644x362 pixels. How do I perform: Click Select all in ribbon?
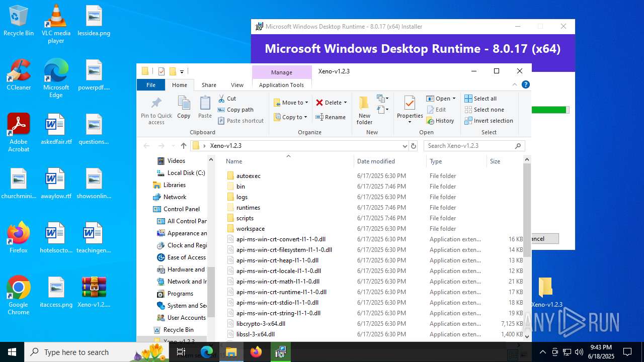point(480,99)
